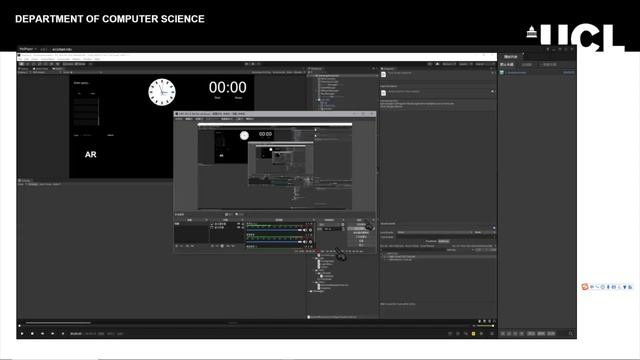The image size is (640, 360).
Task: Click the Unity Step button in the toolbar
Action: pyautogui.click(x=258, y=64)
